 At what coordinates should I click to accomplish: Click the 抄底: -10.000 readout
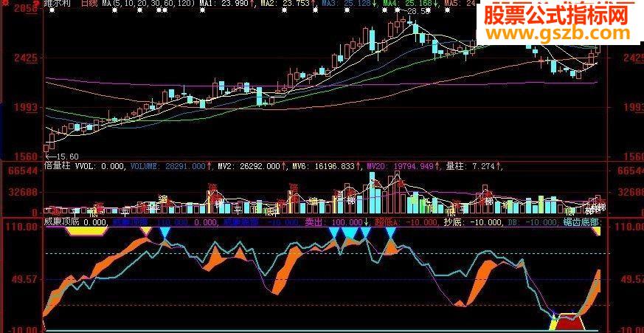click(473, 222)
